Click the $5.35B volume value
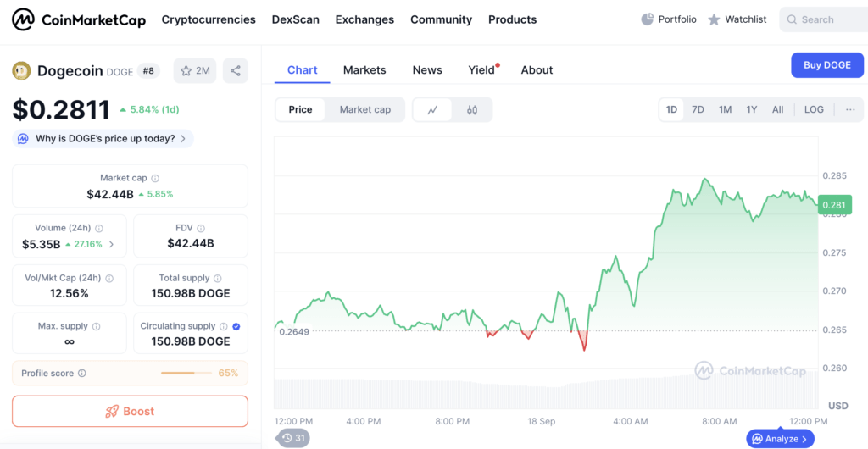This screenshot has height=449, width=868. click(42, 244)
